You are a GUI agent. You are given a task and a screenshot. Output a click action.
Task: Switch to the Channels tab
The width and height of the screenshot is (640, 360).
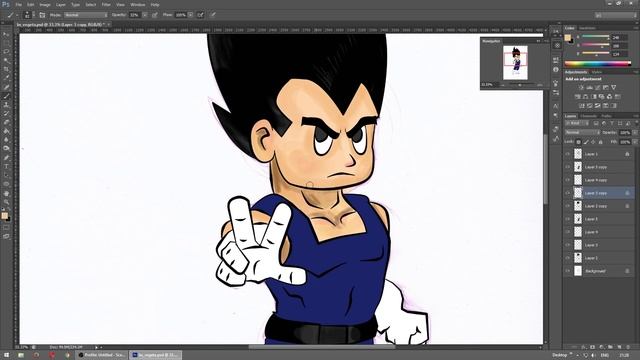pyautogui.click(x=588, y=116)
